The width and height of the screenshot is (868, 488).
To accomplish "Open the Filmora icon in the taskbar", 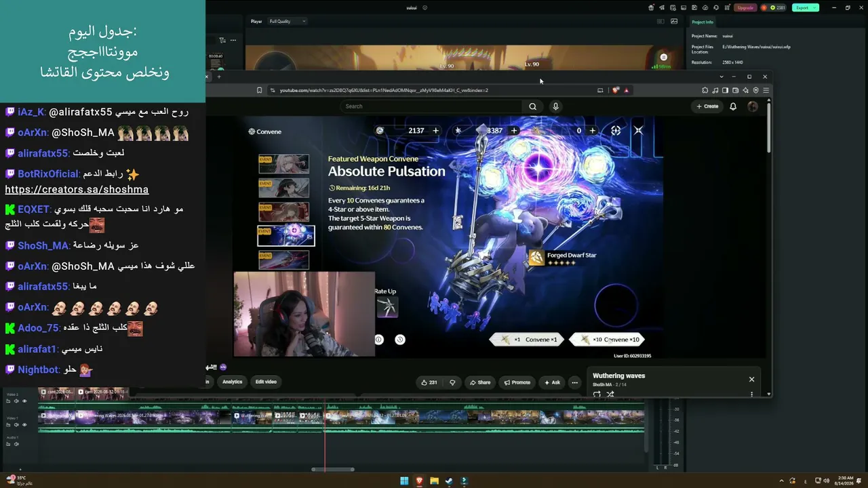I will (464, 481).
